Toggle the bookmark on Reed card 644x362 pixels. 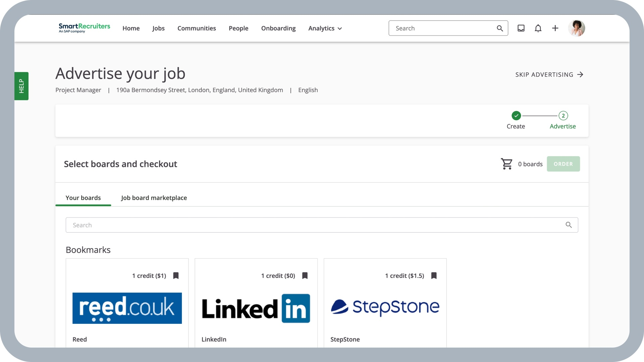pyautogui.click(x=176, y=276)
